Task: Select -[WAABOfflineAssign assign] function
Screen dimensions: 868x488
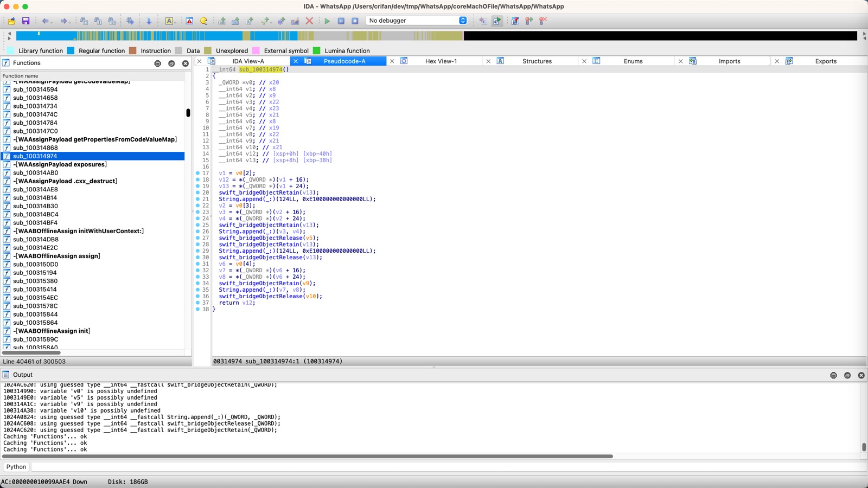Action: (x=92, y=256)
